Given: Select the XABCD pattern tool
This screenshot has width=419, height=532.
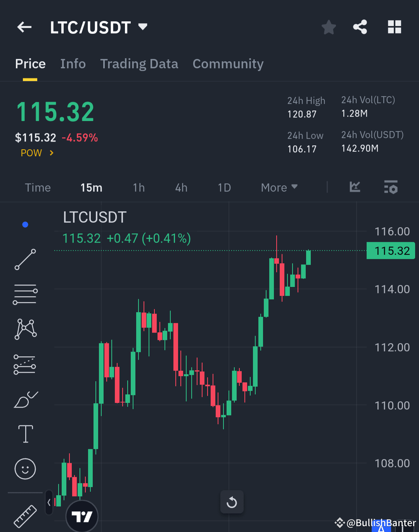Looking at the screenshot, I should click(25, 329).
